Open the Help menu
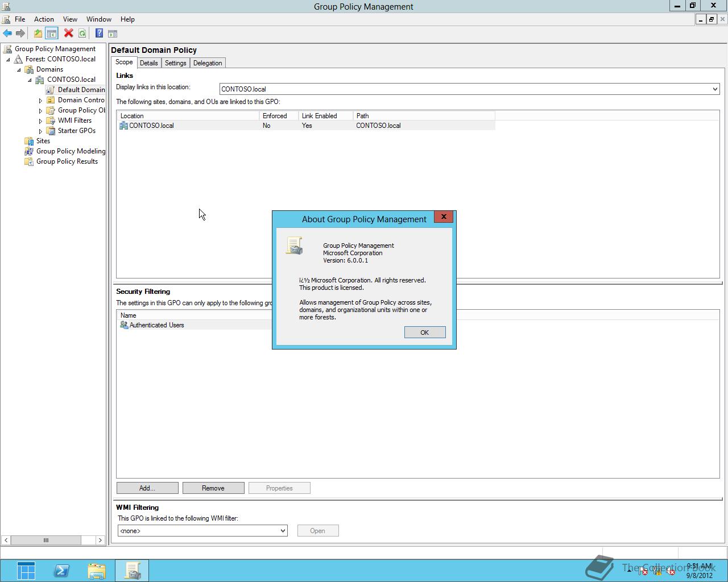The height and width of the screenshot is (582, 728). (127, 19)
